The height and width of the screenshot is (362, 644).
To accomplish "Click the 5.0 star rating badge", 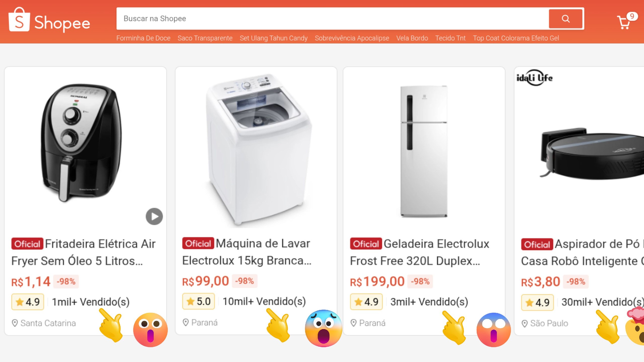I will (x=198, y=301).
